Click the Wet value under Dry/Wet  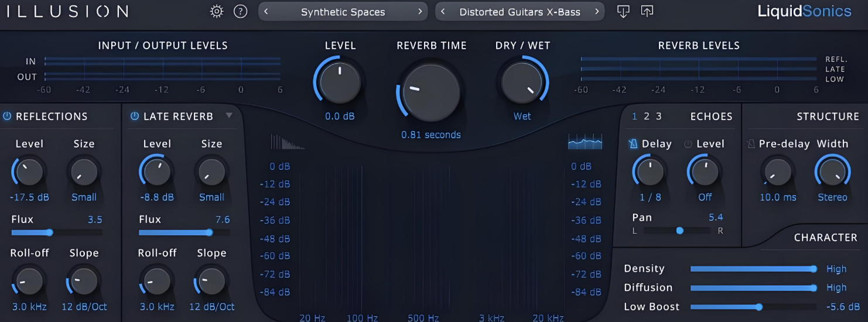[x=522, y=117]
